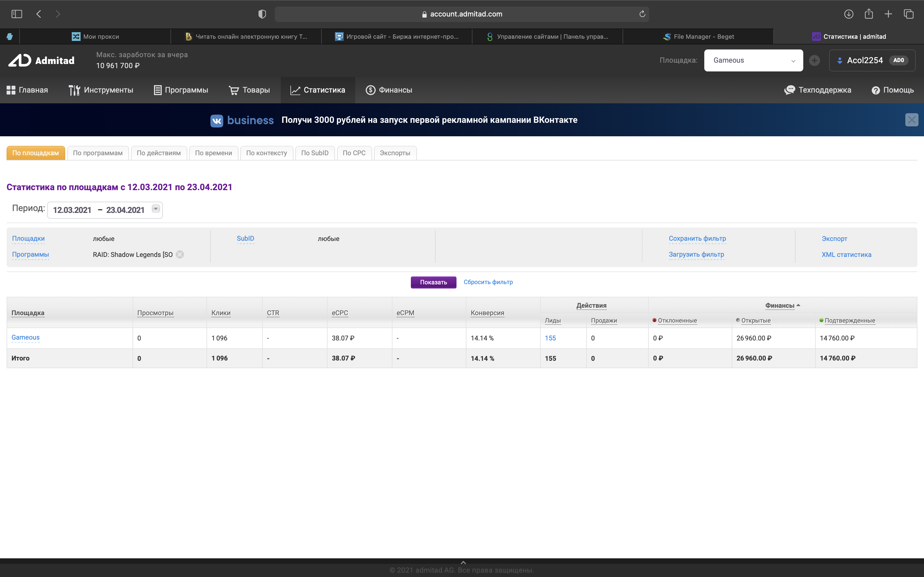This screenshot has height=577, width=924.
Task: Open the privacy shield icon
Action: 262,14
